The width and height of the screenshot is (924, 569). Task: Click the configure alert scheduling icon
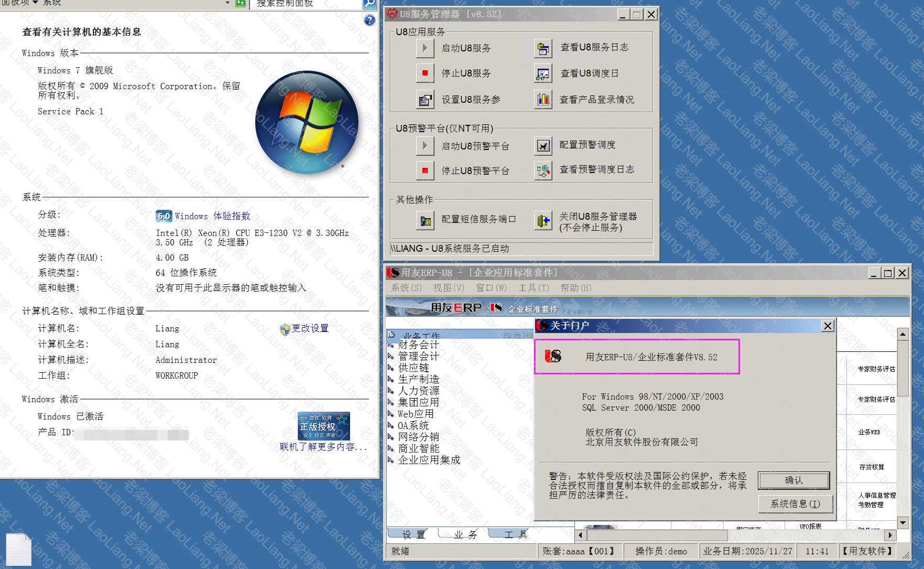[x=543, y=146]
